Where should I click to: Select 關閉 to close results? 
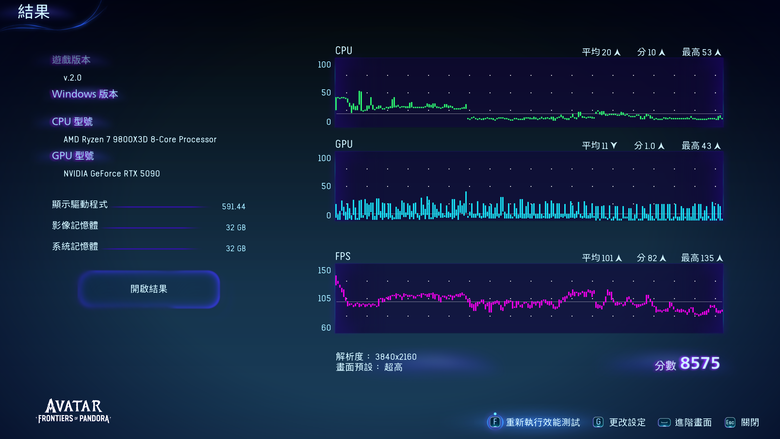(750, 423)
